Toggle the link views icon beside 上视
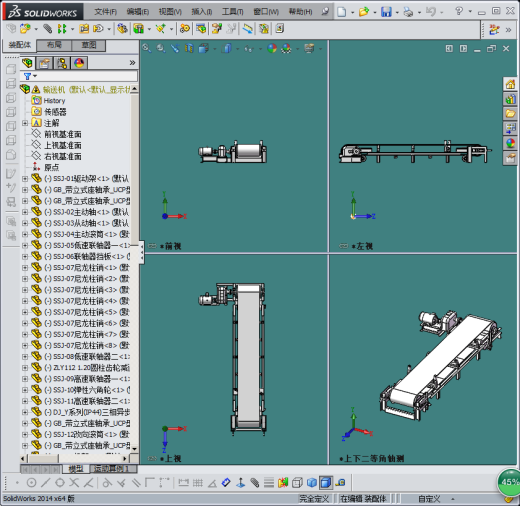520x506 pixels. point(152,459)
